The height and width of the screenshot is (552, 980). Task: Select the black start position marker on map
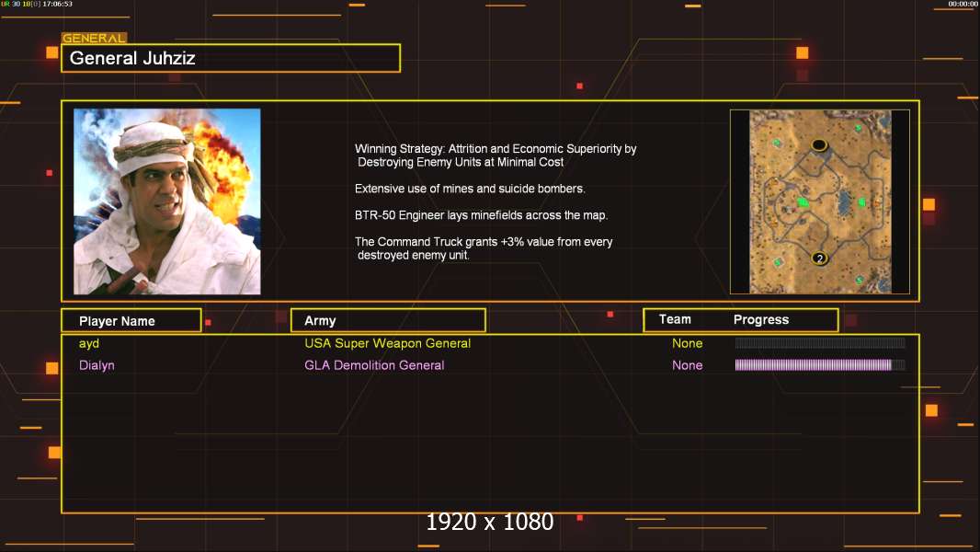click(x=819, y=145)
